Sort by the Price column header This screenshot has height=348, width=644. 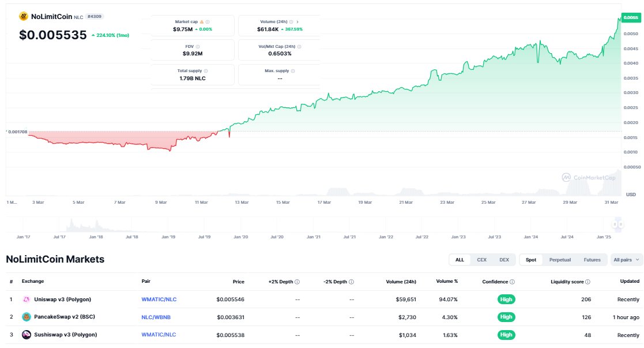coord(238,282)
